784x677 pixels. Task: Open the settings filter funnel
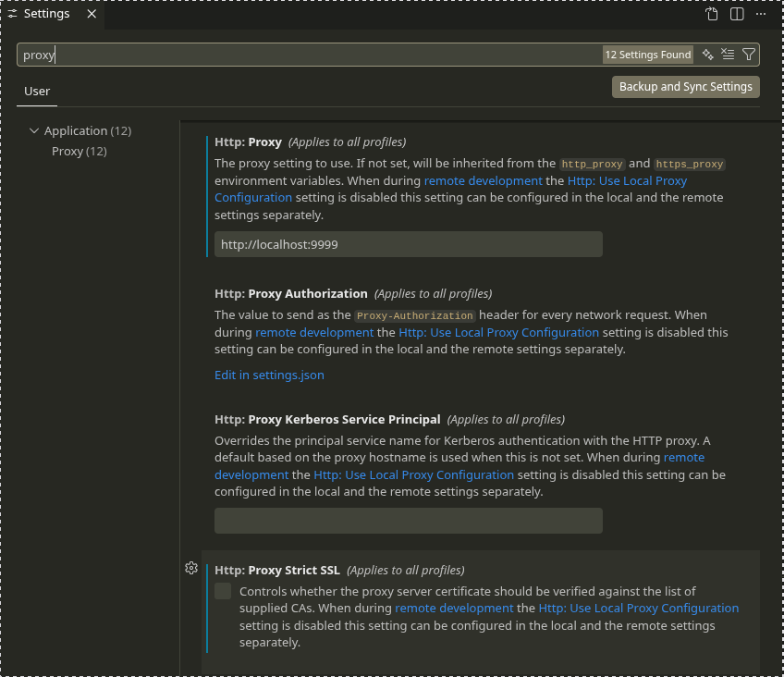749,55
